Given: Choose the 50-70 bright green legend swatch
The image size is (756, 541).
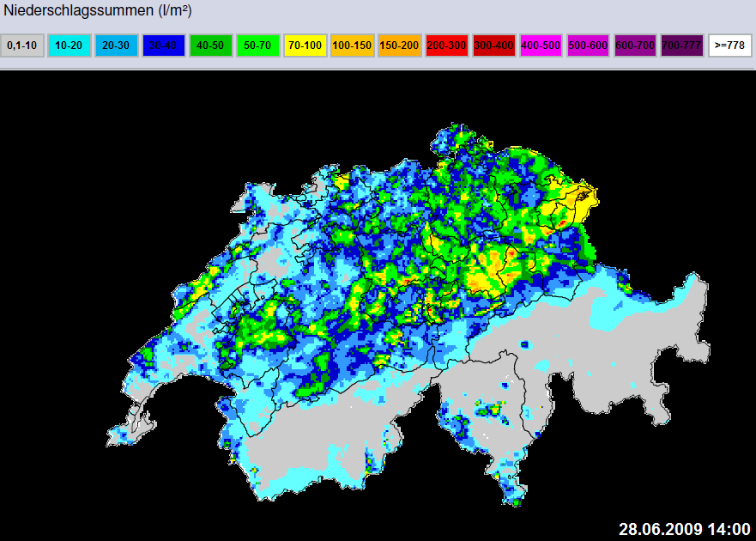Looking at the screenshot, I should (x=258, y=46).
